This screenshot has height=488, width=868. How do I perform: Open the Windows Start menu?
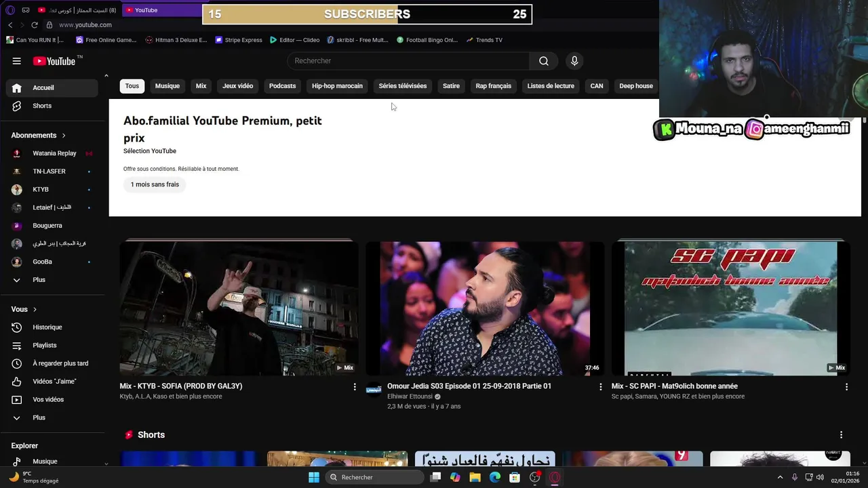[x=314, y=477]
